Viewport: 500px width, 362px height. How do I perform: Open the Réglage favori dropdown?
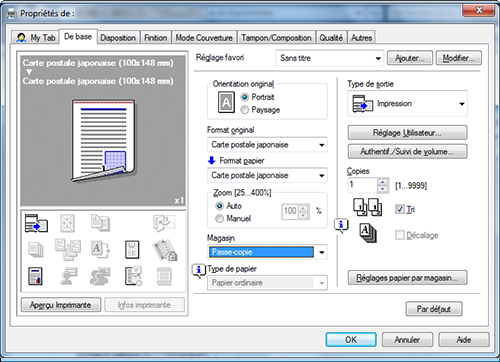[330, 58]
